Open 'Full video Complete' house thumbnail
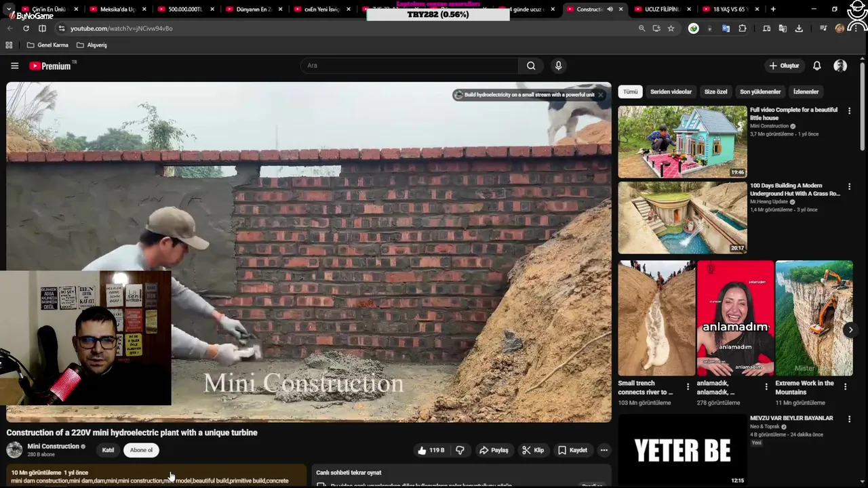Image resolution: width=868 pixels, height=488 pixels. point(682,142)
